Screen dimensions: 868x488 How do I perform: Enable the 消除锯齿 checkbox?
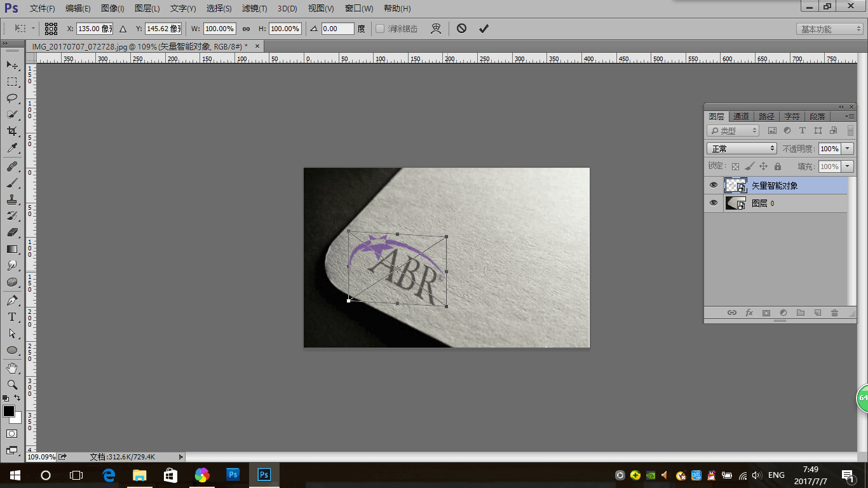380,29
